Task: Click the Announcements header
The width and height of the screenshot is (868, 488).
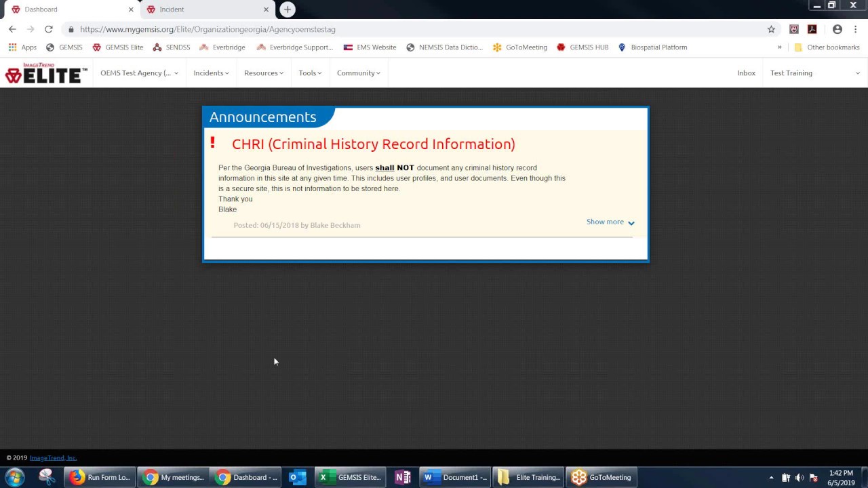Action: tap(262, 117)
